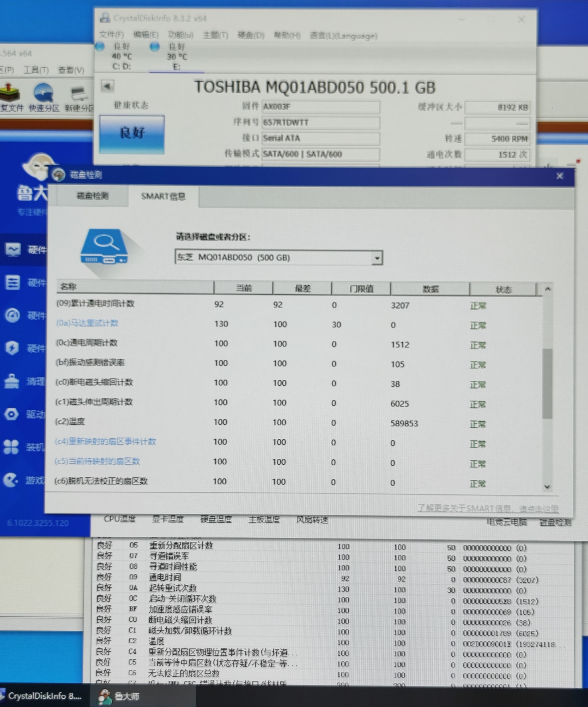Click the 鲁大师 装机 clover icon
The height and width of the screenshot is (707, 588).
point(11,447)
